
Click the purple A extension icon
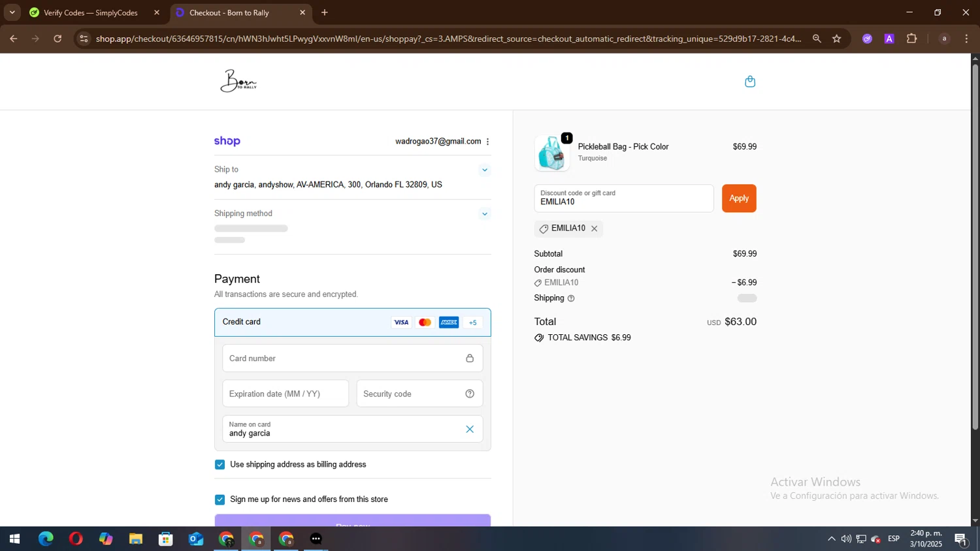tap(889, 39)
